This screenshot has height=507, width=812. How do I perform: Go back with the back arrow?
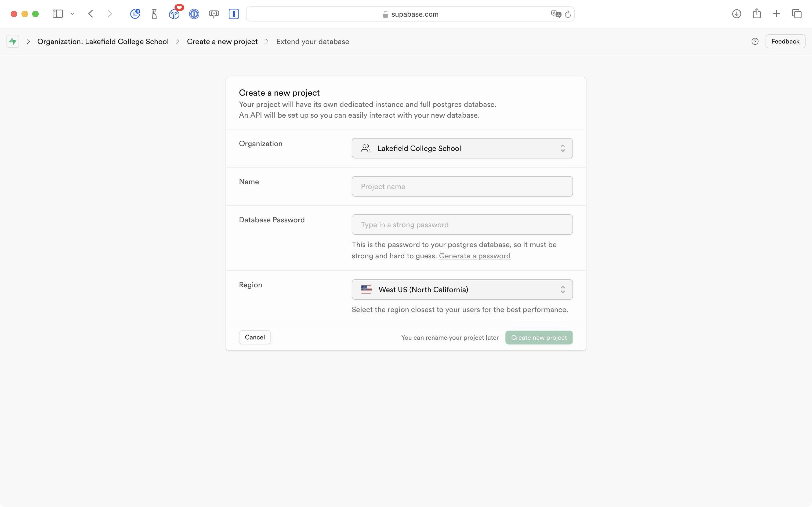[x=90, y=14]
